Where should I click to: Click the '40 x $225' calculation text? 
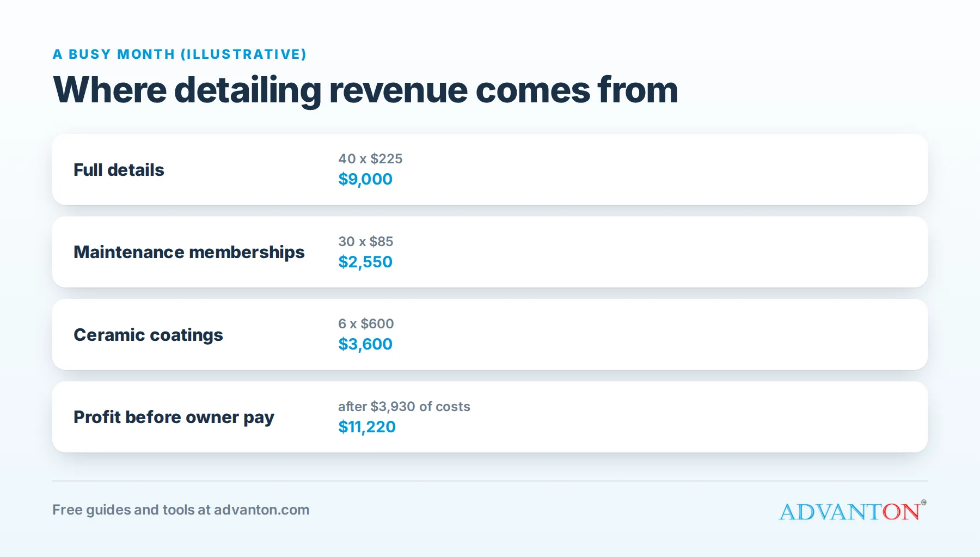click(x=370, y=158)
